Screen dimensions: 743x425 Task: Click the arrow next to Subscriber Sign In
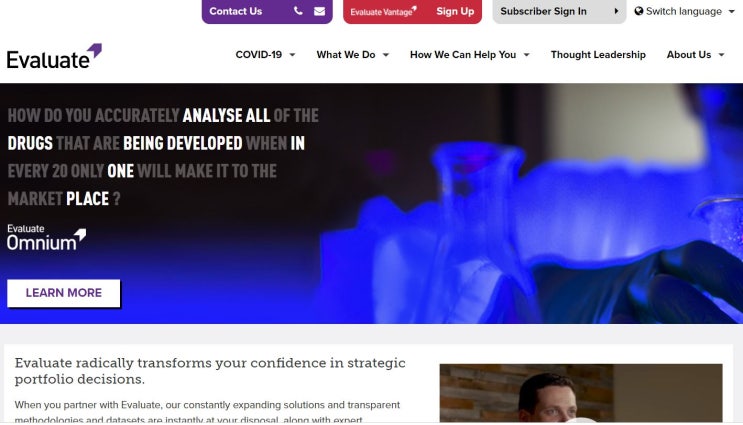(x=616, y=11)
